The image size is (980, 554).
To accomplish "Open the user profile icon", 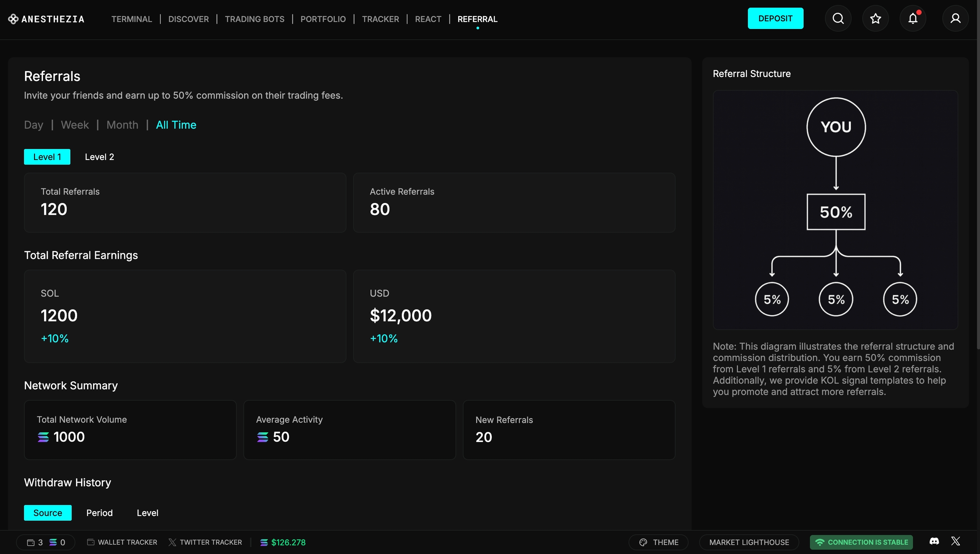I will tap(955, 19).
